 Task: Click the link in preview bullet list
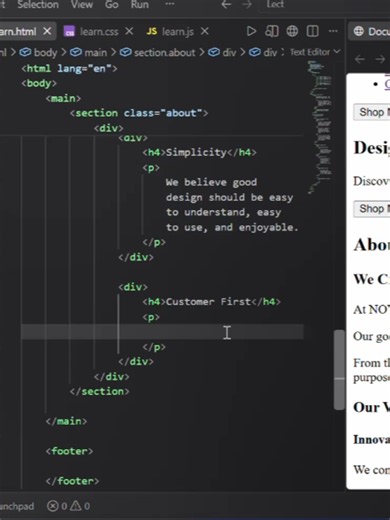(x=387, y=84)
